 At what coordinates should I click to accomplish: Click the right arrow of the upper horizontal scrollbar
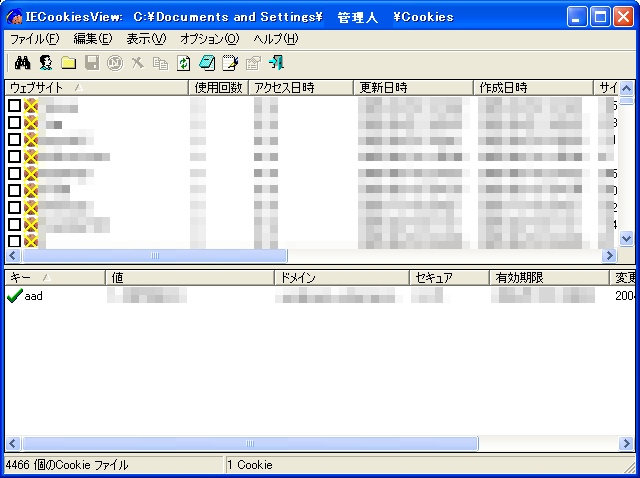610,256
